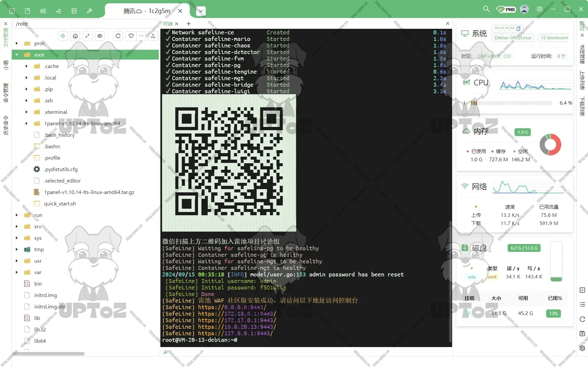Select the 1panel-v1.10.14-lts-linux-amd64.tar.gz archive
The width and height of the screenshot is (588, 368).
(89, 192)
